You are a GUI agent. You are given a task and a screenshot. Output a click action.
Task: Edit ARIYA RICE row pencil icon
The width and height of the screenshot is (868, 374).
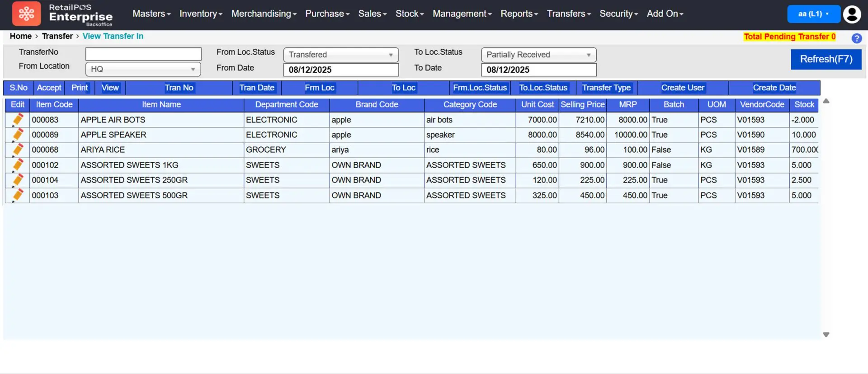18,150
